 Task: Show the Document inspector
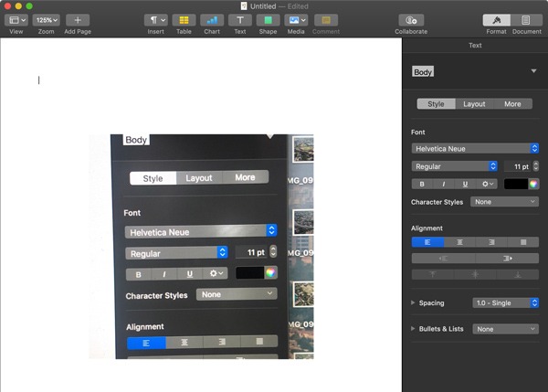[x=525, y=20]
